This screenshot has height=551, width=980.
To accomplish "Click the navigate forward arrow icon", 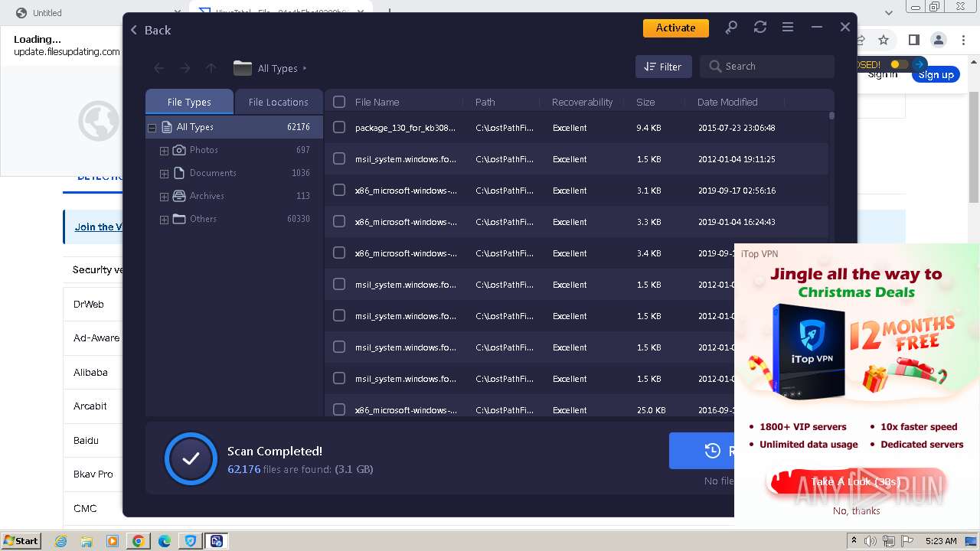I will click(x=185, y=68).
